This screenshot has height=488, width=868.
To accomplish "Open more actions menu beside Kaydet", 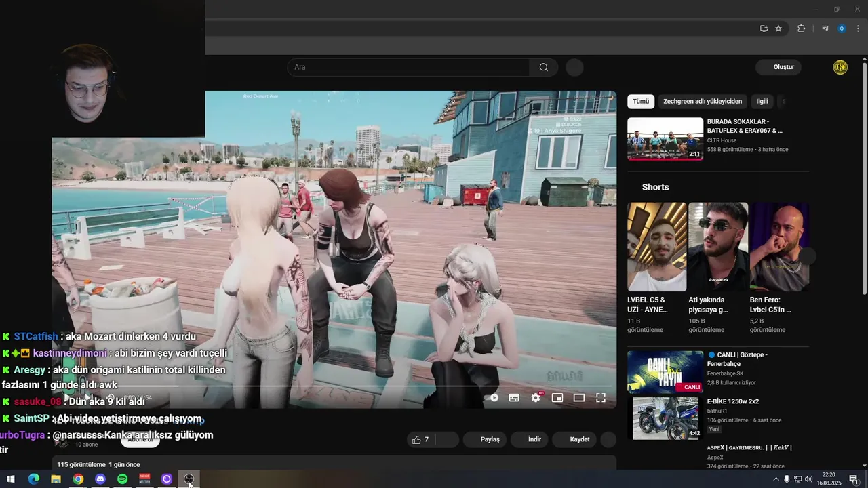I will tap(608, 439).
